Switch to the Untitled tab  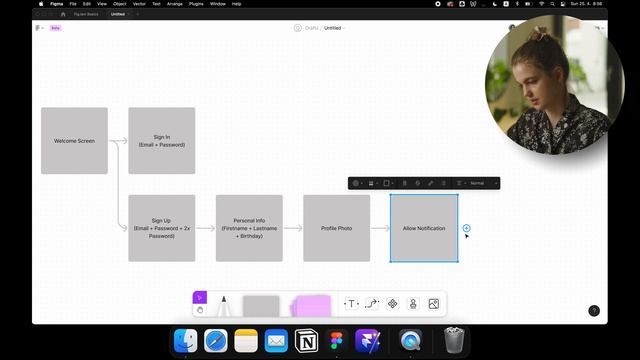click(118, 14)
